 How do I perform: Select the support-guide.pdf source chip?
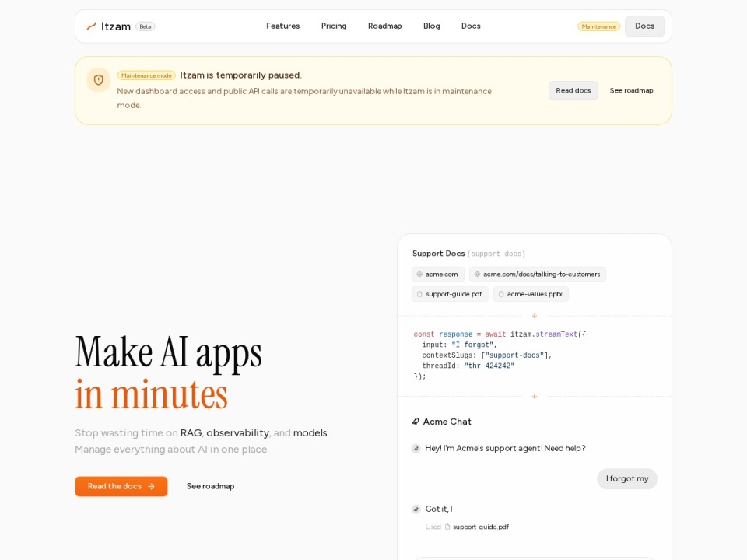tap(450, 294)
